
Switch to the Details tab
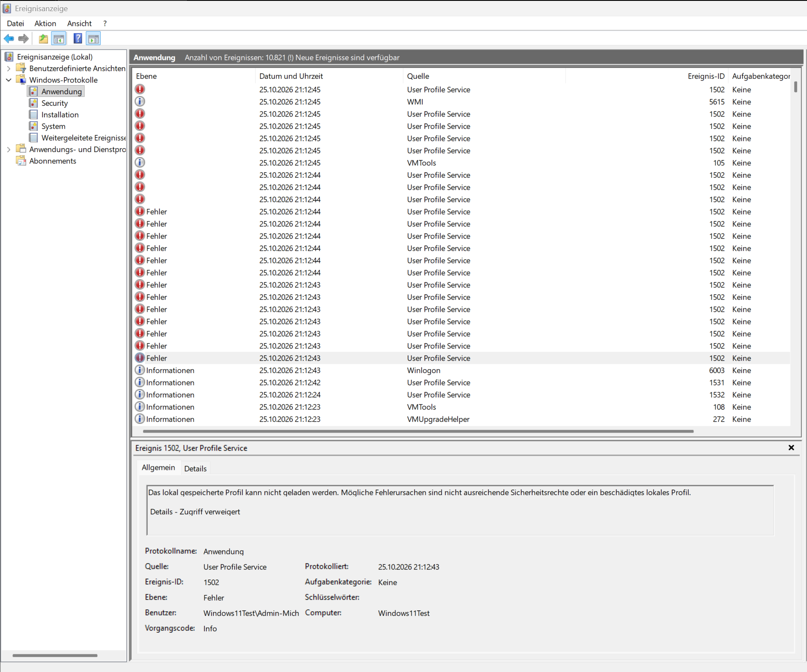click(195, 469)
